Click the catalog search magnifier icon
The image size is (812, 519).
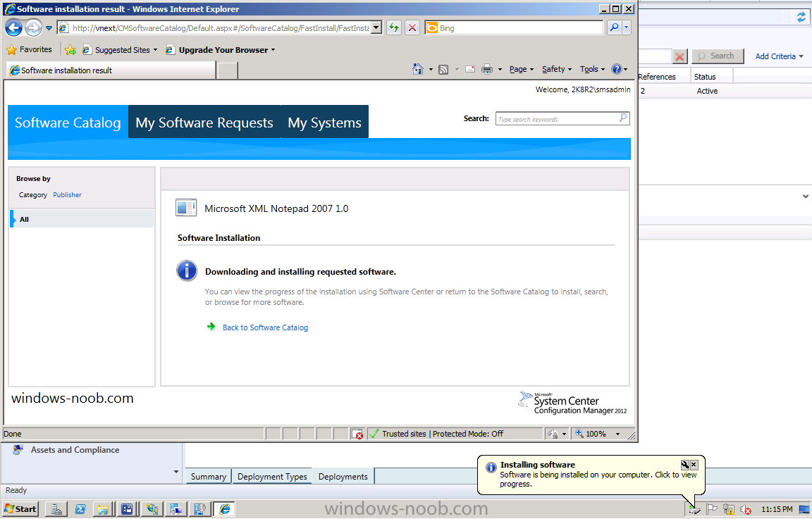624,118
